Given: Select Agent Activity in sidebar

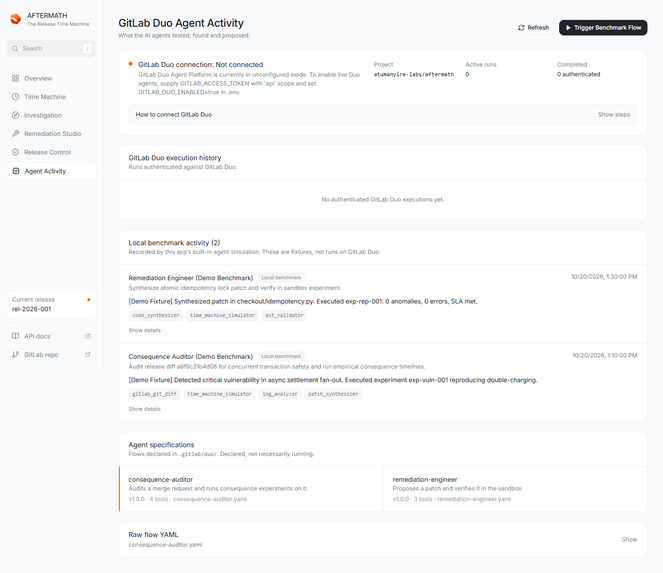Looking at the screenshot, I should pos(51,171).
